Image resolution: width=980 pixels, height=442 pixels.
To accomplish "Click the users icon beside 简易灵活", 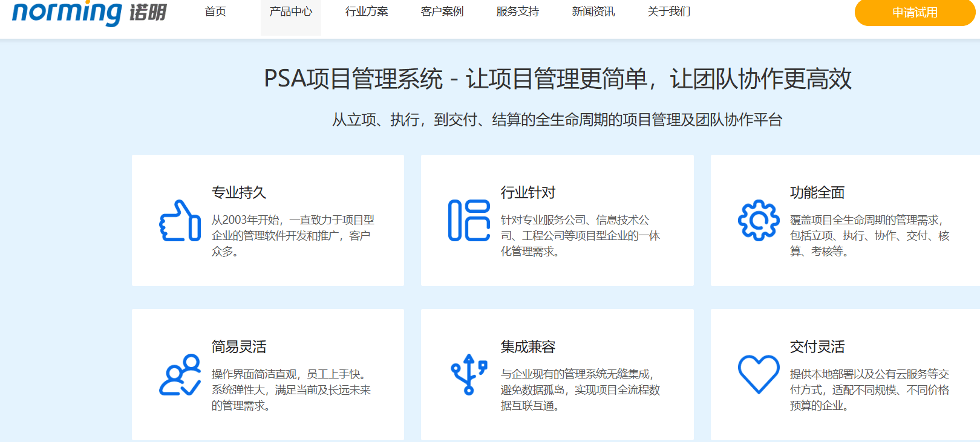I will click(x=180, y=375).
